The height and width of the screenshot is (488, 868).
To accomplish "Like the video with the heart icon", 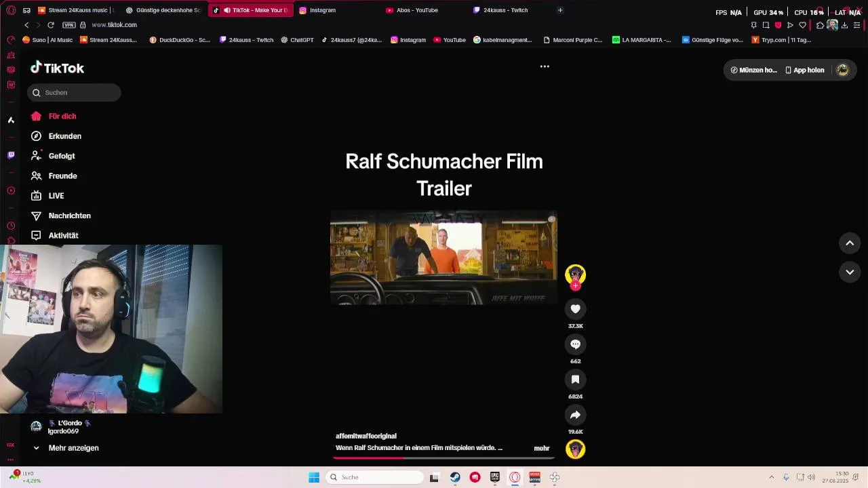I will (x=575, y=309).
